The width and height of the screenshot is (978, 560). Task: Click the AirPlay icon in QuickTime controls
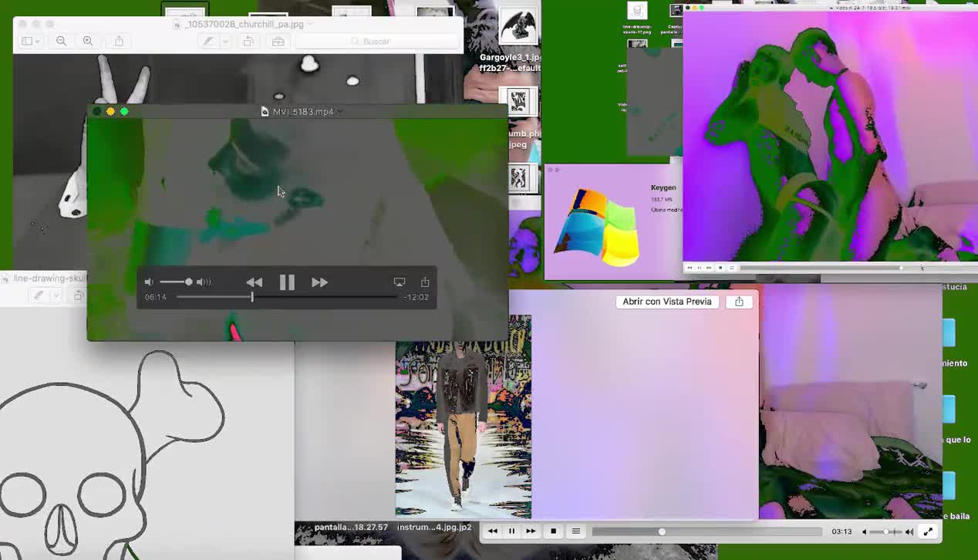pos(399,282)
